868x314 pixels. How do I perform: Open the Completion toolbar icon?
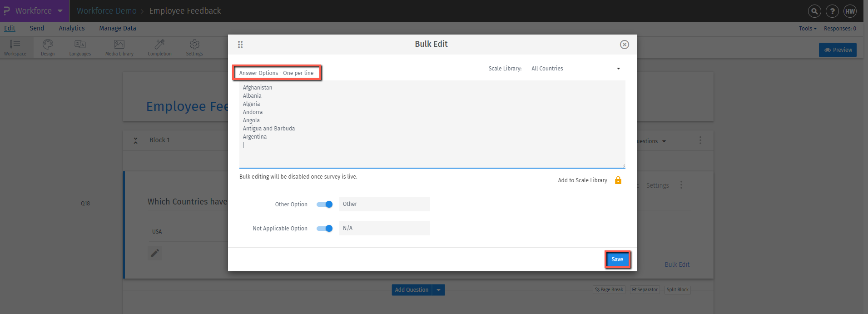pyautogui.click(x=159, y=47)
